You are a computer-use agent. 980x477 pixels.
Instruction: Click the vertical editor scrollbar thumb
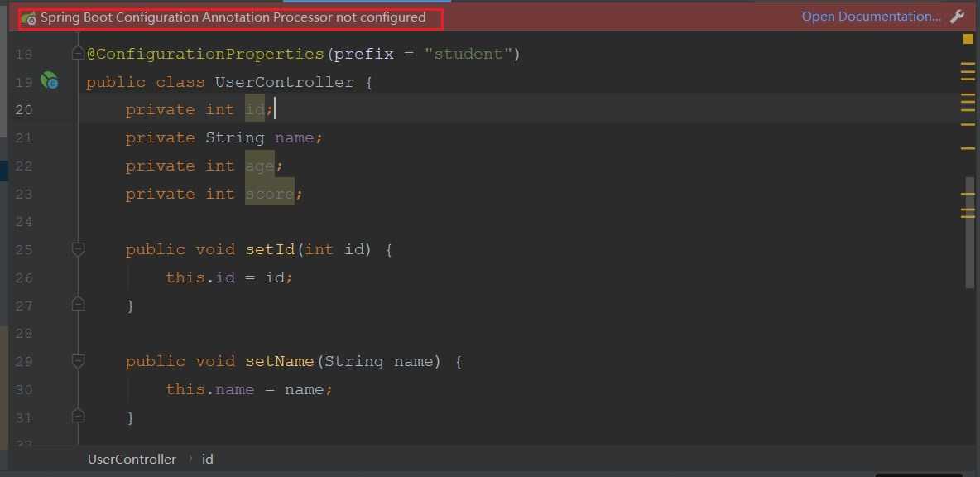coord(970,233)
